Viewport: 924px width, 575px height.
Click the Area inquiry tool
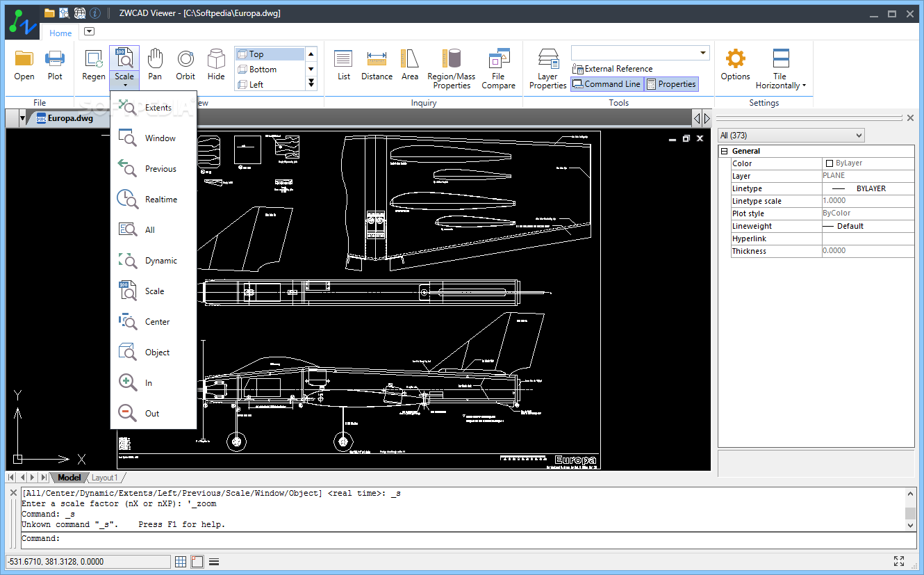pyautogui.click(x=410, y=65)
